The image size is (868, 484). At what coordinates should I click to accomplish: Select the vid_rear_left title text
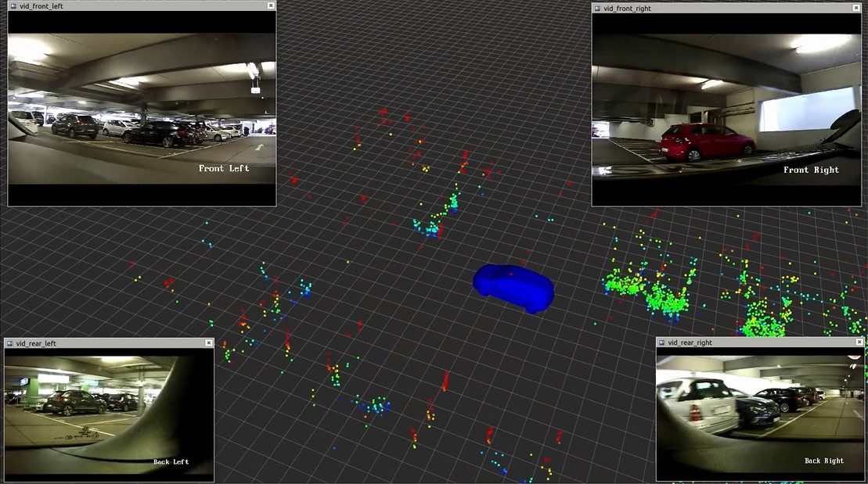coord(36,343)
